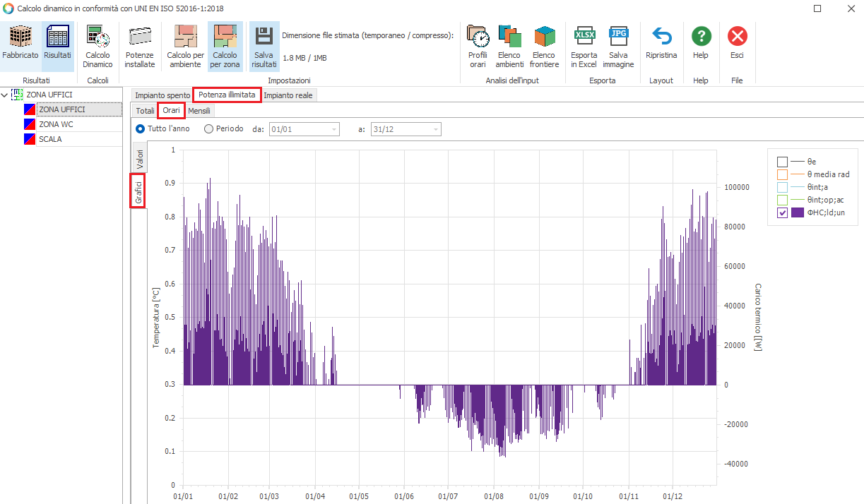864x504 pixels.
Task: Collapse the ZONA UFFICI tree root
Action: 5,95
